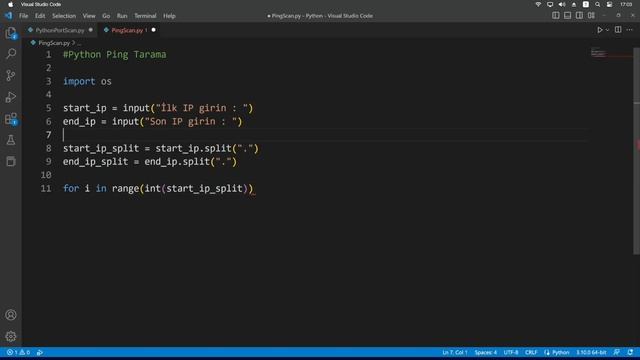Open the Selection menu
Viewport: 640px width, 360px height.
click(x=64, y=16)
